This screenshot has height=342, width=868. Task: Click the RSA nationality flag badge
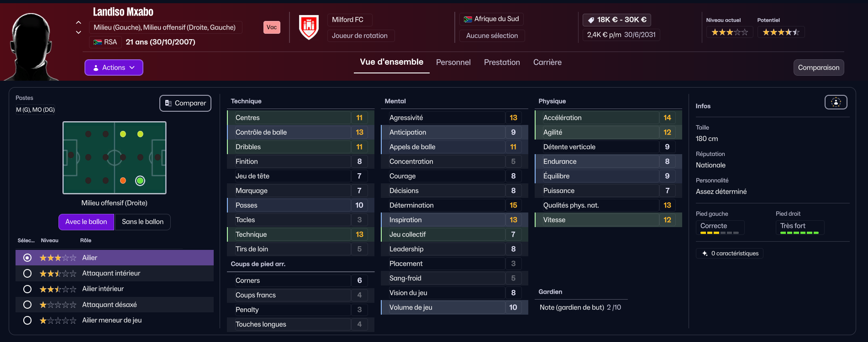point(98,42)
